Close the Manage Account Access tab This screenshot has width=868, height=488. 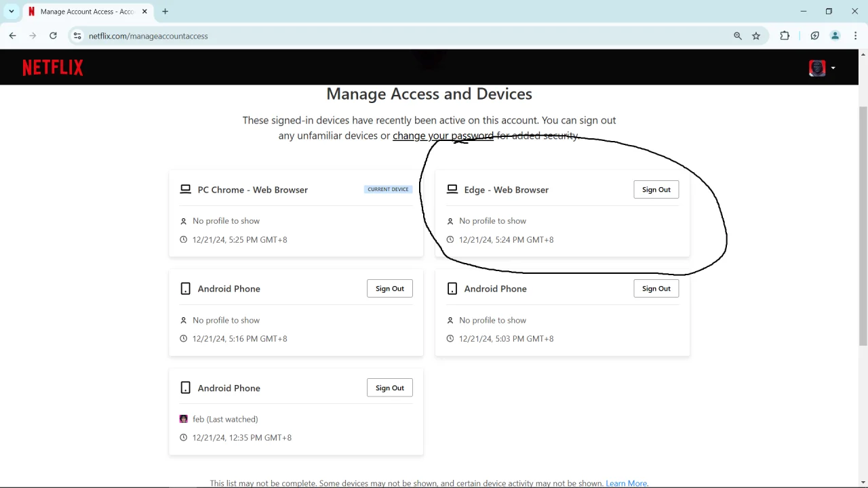144,12
